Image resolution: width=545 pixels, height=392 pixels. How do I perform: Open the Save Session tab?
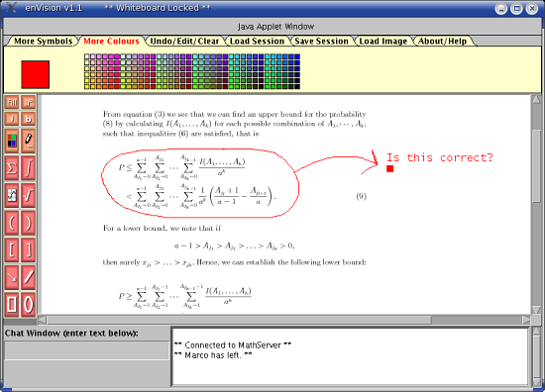(321, 41)
